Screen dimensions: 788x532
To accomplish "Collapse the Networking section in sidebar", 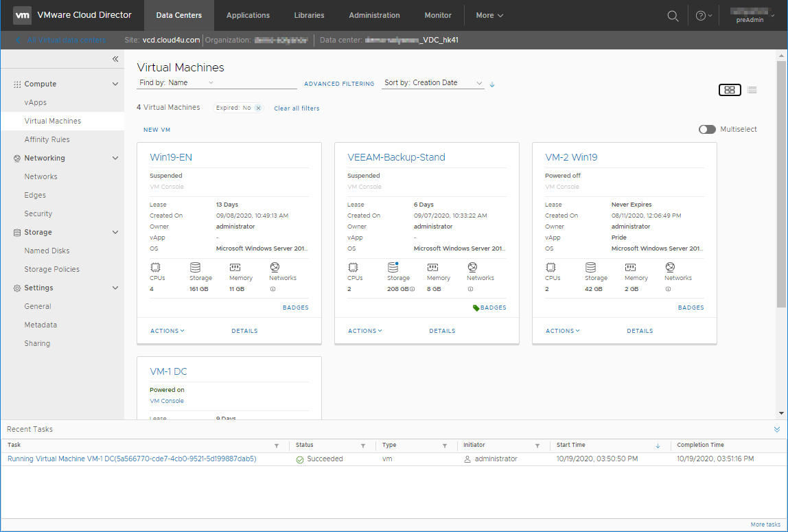I will tap(115, 159).
